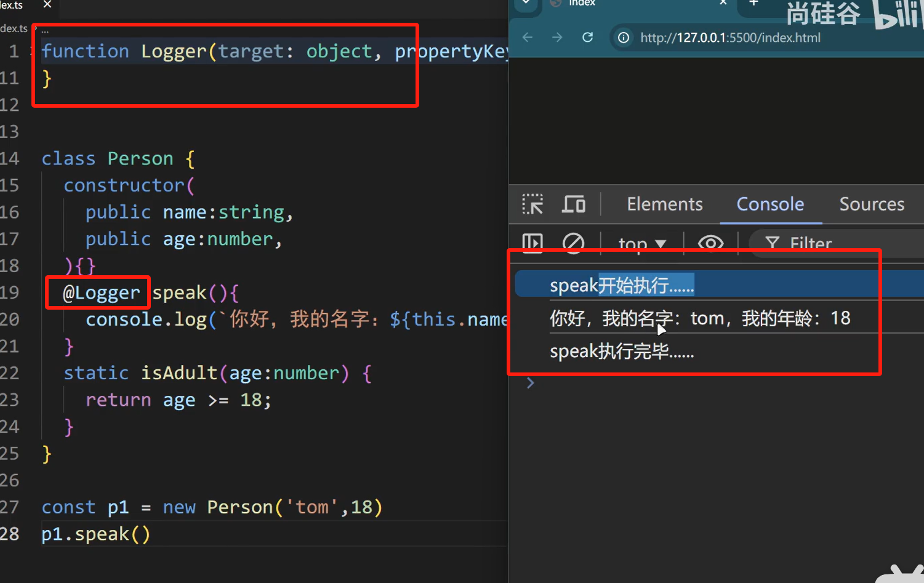The height and width of the screenshot is (583, 924).
Task: Click the browser Back arrow
Action: [528, 38]
